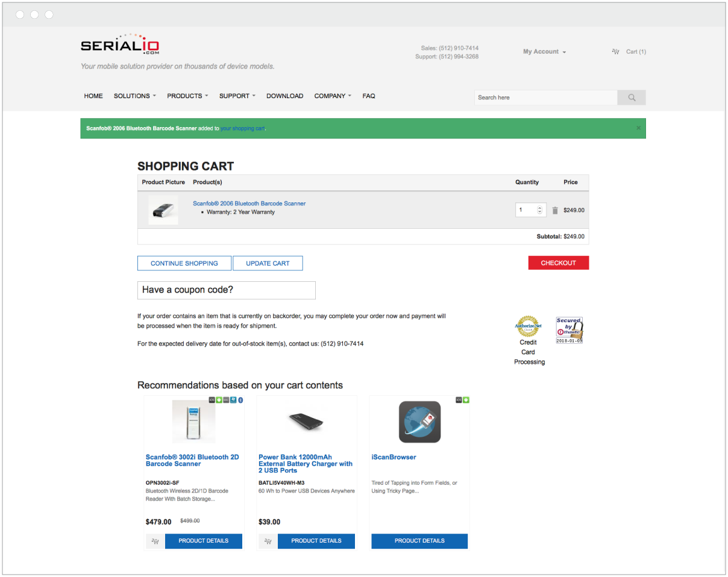Follow 'your shopping cart' link in notification
Image resolution: width=728 pixels, height=577 pixels.
242,128
